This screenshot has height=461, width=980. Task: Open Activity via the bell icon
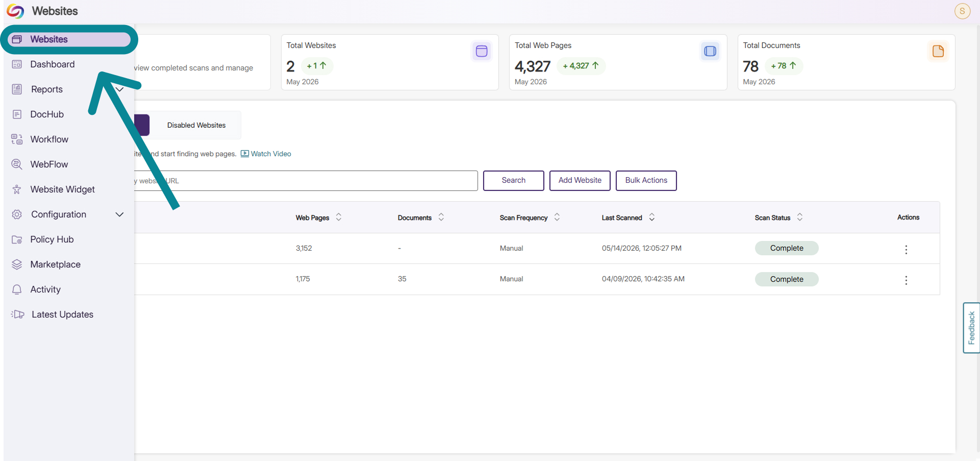(17, 289)
